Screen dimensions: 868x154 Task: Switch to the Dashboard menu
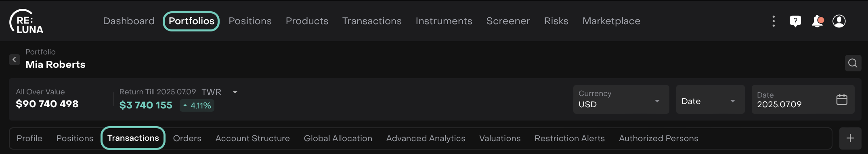[x=129, y=21]
